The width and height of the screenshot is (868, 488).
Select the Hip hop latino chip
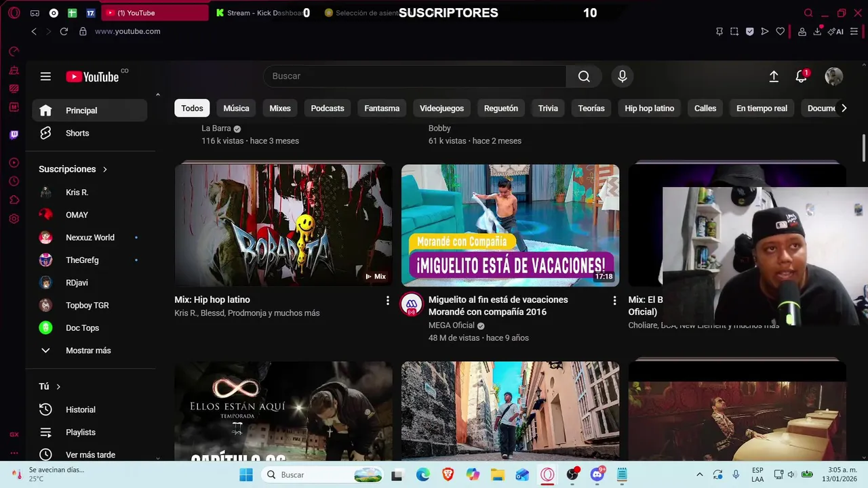(x=649, y=108)
